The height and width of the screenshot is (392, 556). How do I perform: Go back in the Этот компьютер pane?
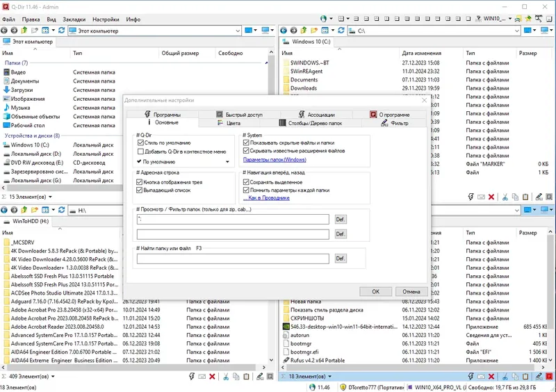4,31
